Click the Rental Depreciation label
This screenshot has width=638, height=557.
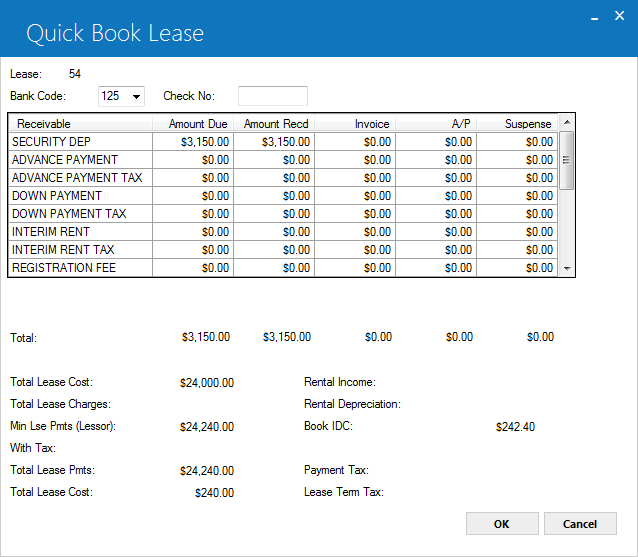[352, 404]
